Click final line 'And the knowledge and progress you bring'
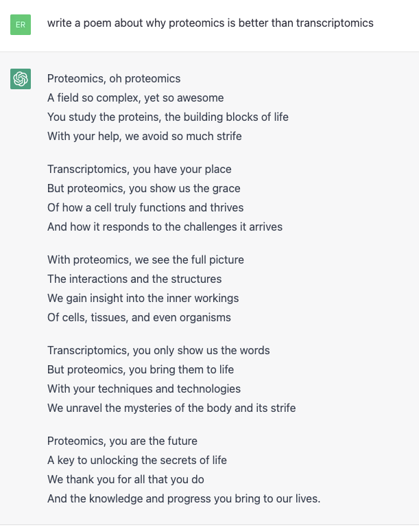 [x=184, y=499]
